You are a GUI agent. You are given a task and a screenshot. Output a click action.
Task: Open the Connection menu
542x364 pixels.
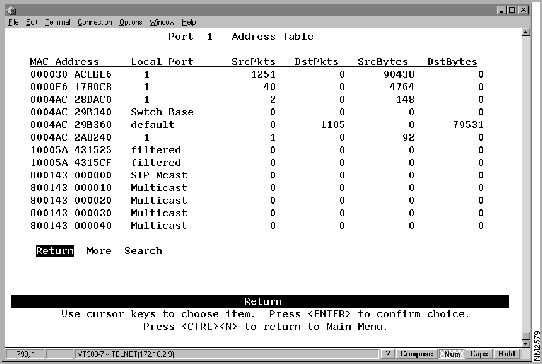click(x=94, y=22)
